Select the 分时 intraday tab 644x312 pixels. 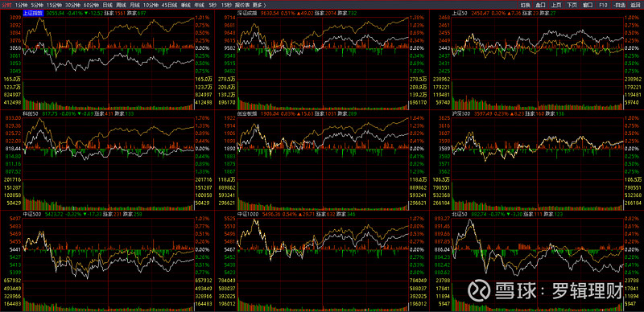[7, 5]
